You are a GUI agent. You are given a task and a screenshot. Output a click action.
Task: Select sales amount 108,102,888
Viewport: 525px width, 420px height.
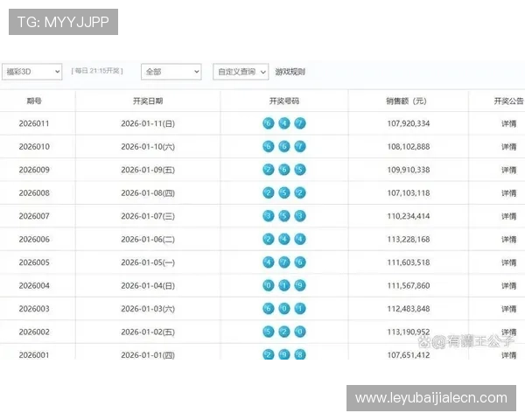point(409,147)
